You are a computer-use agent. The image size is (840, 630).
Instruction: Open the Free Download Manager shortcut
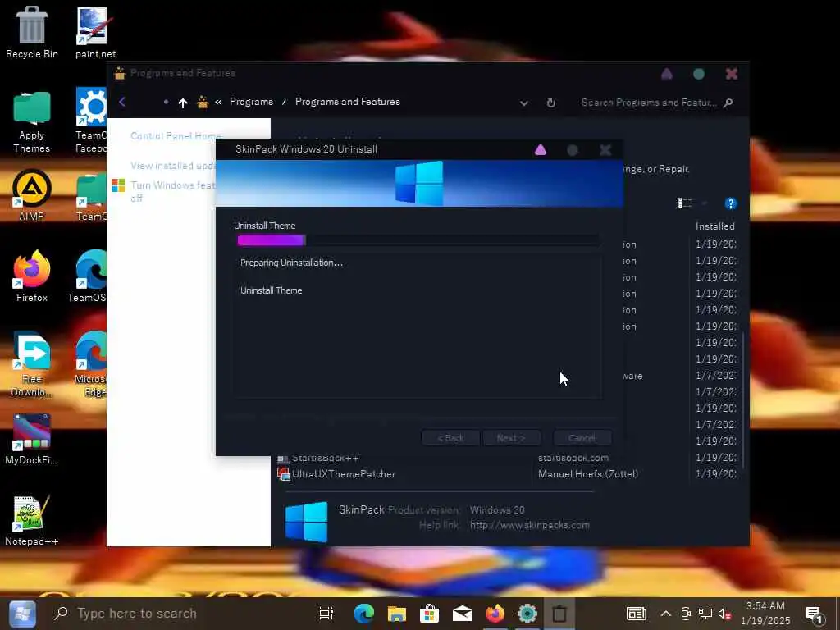pos(32,364)
